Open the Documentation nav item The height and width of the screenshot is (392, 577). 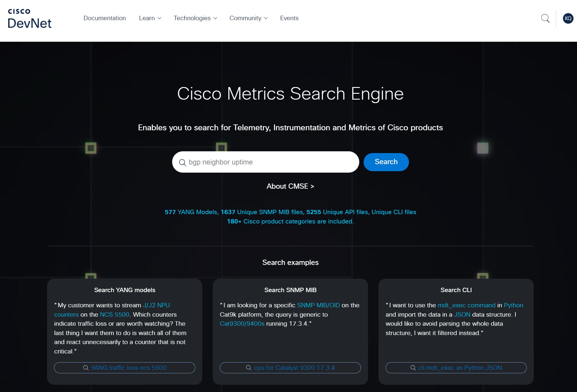[x=105, y=18]
